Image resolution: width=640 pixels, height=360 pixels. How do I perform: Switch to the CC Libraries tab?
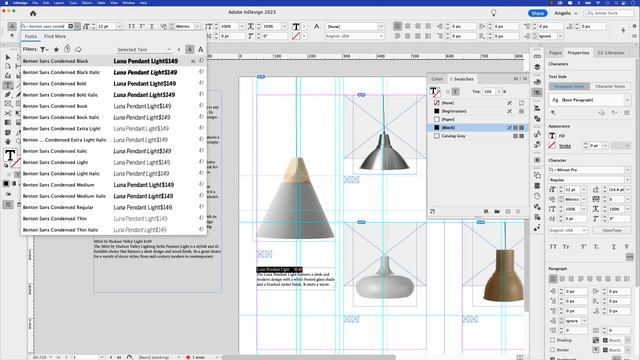tap(611, 53)
